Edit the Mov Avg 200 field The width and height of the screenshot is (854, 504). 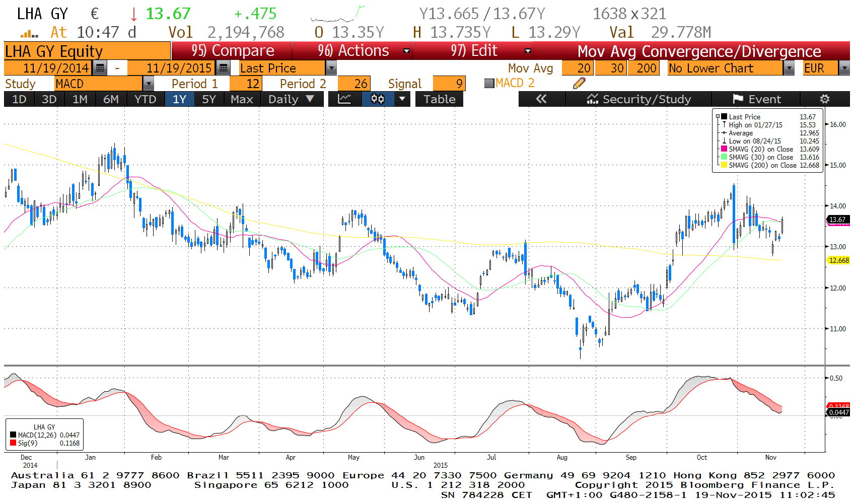click(643, 68)
